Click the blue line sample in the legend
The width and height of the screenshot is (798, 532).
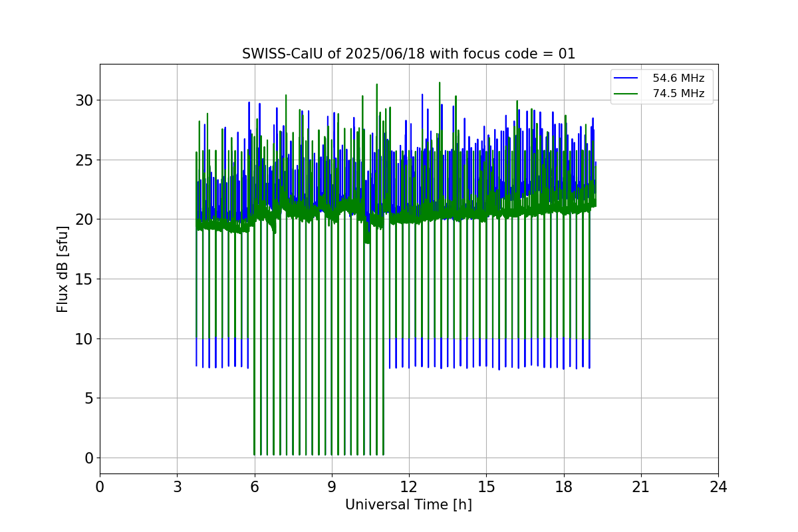tap(627, 78)
